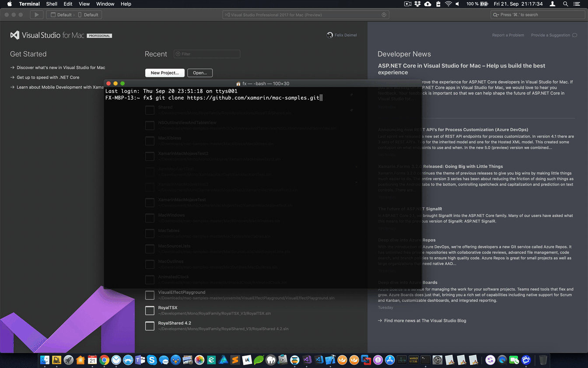The image size is (588, 368).
Task: Click the Felix Deimel user account
Action: point(342,35)
